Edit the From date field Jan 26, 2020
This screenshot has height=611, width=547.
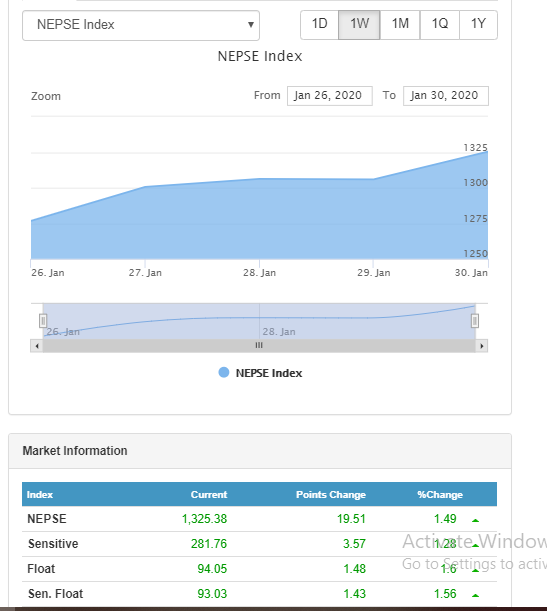[330, 96]
